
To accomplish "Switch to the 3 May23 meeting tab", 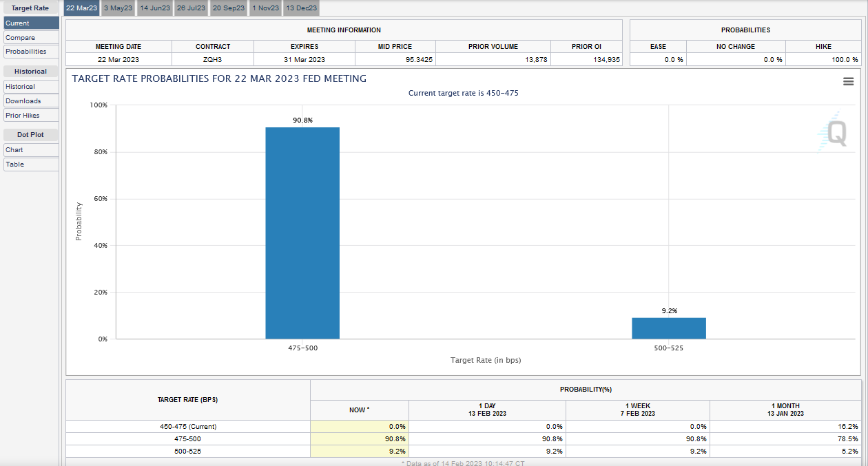I will pyautogui.click(x=118, y=8).
